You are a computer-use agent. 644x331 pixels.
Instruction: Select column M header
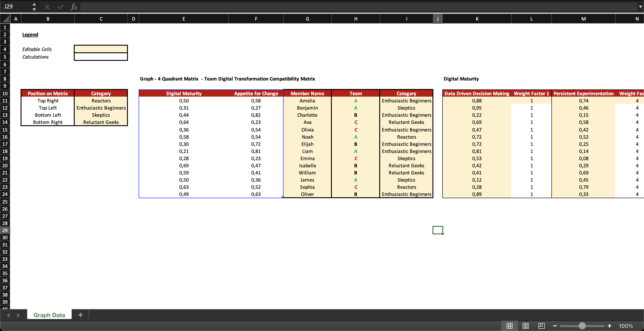pyautogui.click(x=583, y=19)
